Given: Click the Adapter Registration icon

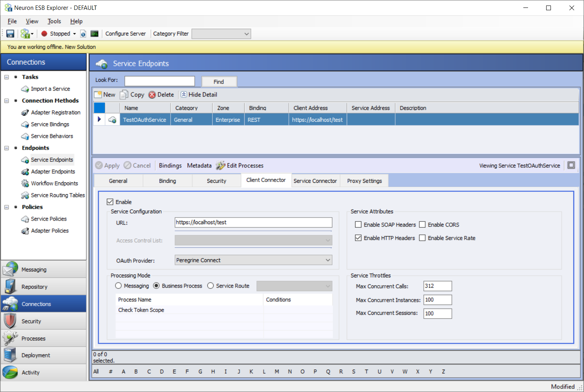Looking at the screenshot, I should click(x=25, y=113).
